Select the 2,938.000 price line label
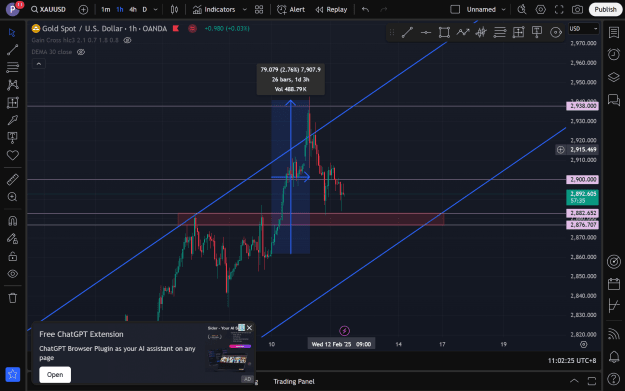Image resolution: width=625 pixels, height=391 pixels. coord(582,106)
